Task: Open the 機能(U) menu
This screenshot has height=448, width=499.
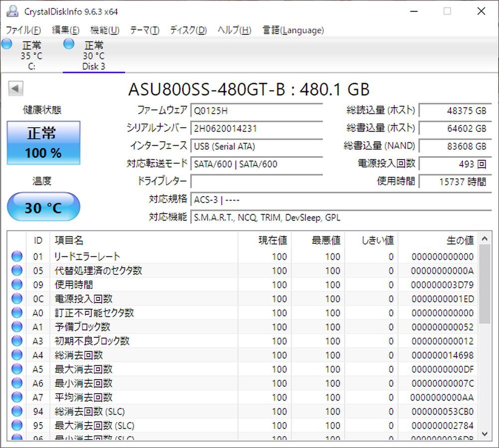Action: (x=105, y=30)
